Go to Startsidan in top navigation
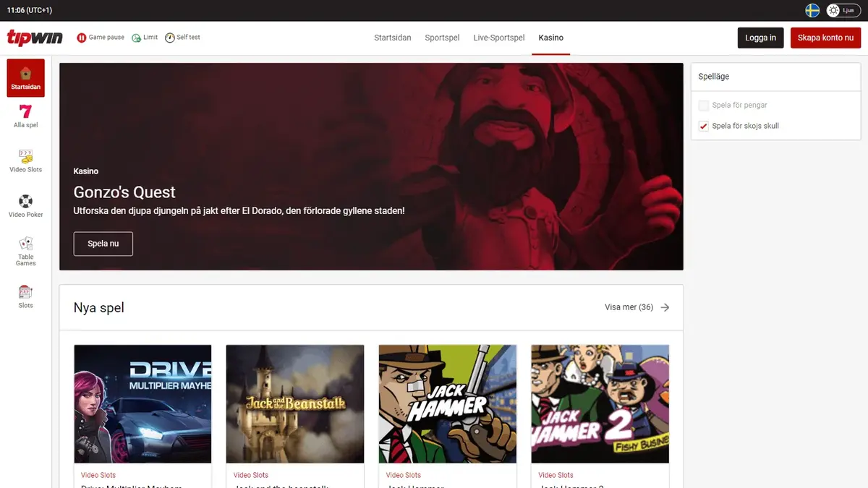The image size is (868, 488). [x=393, y=38]
